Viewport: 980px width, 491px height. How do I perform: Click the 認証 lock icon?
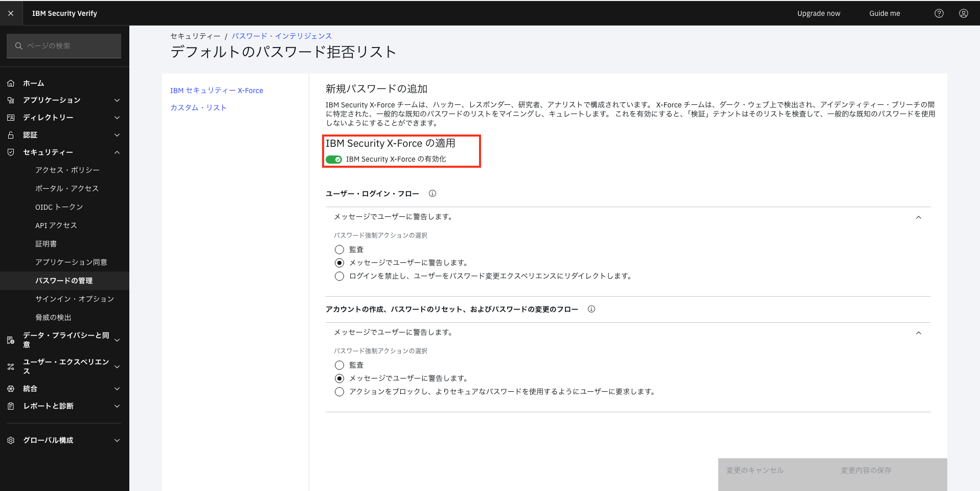(11, 135)
